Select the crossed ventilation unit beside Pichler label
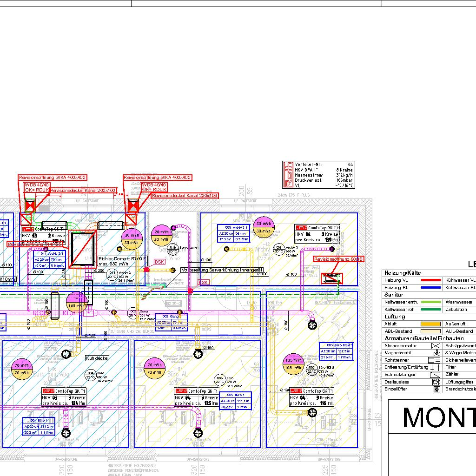 (x=82, y=249)
